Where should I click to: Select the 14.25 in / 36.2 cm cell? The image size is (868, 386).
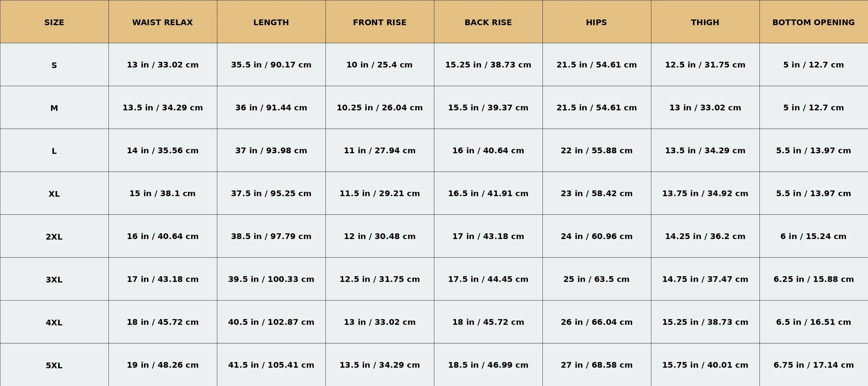tap(705, 236)
